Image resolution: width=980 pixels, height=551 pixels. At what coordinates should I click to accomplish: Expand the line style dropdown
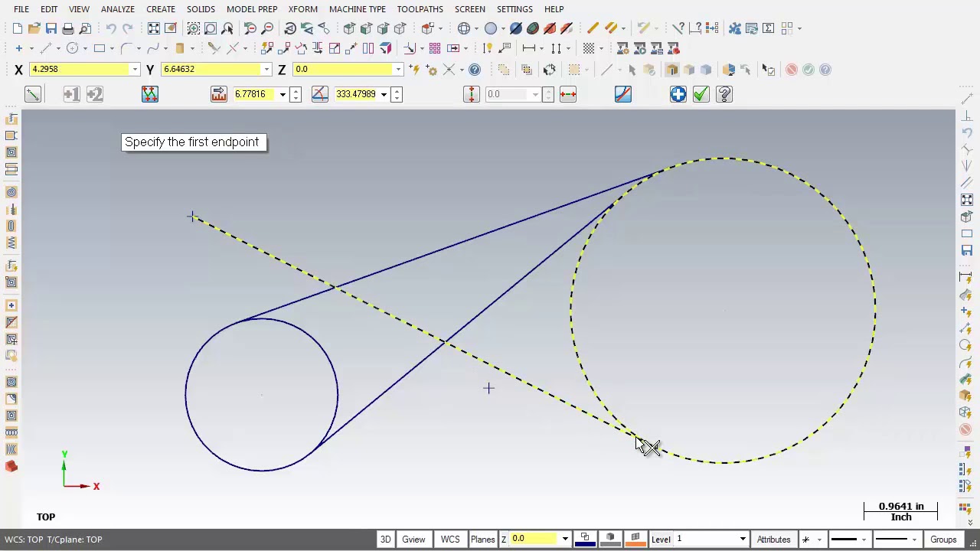(x=864, y=540)
